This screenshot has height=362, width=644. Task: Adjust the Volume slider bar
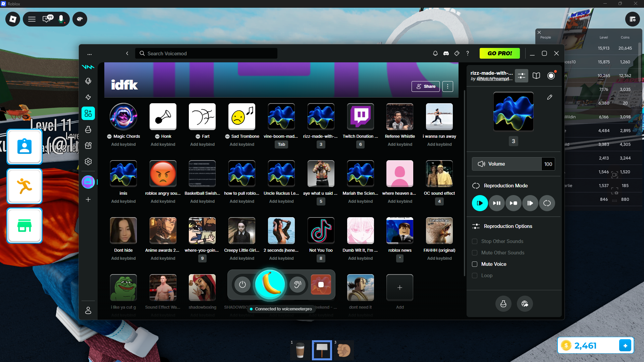click(x=507, y=164)
